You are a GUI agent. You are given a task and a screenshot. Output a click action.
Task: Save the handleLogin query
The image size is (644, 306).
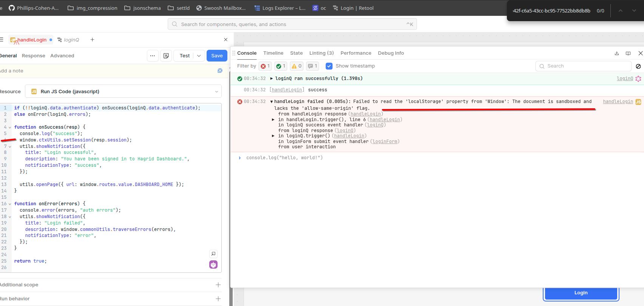(x=217, y=56)
